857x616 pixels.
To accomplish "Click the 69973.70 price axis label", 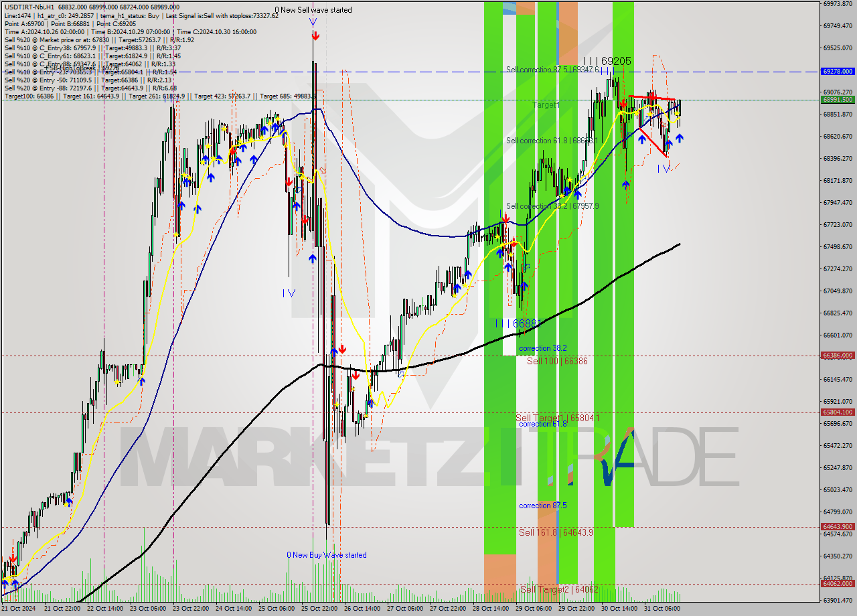I will [x=838, y=4].
